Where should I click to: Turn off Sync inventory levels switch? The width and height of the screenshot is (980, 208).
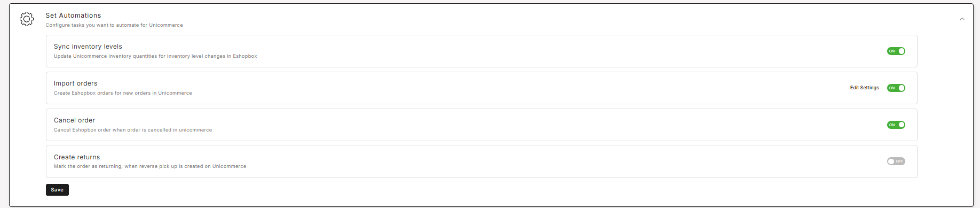point(896,51)
